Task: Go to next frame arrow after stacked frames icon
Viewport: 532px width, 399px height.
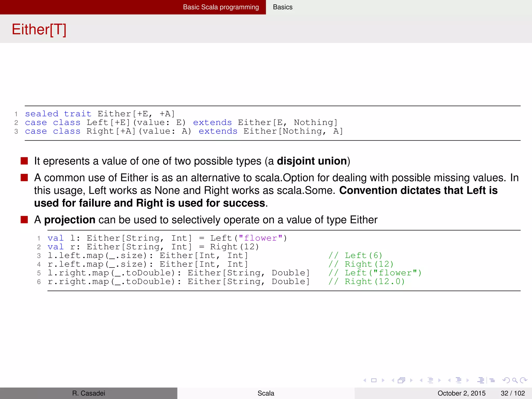Action: tap(411, 380)
